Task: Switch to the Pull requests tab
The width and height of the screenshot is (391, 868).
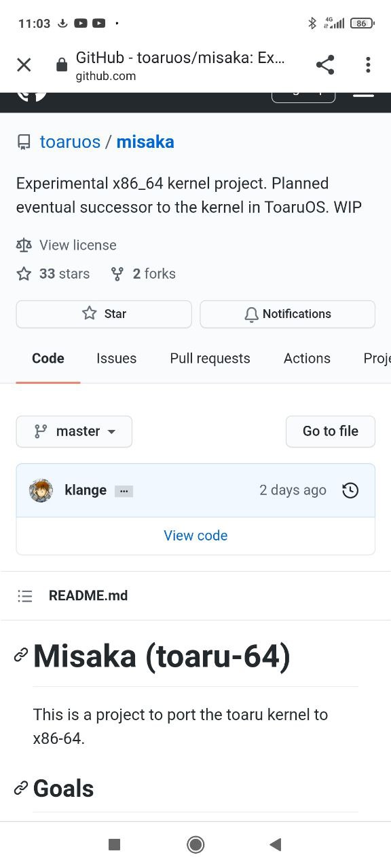Action: (210, 358)
